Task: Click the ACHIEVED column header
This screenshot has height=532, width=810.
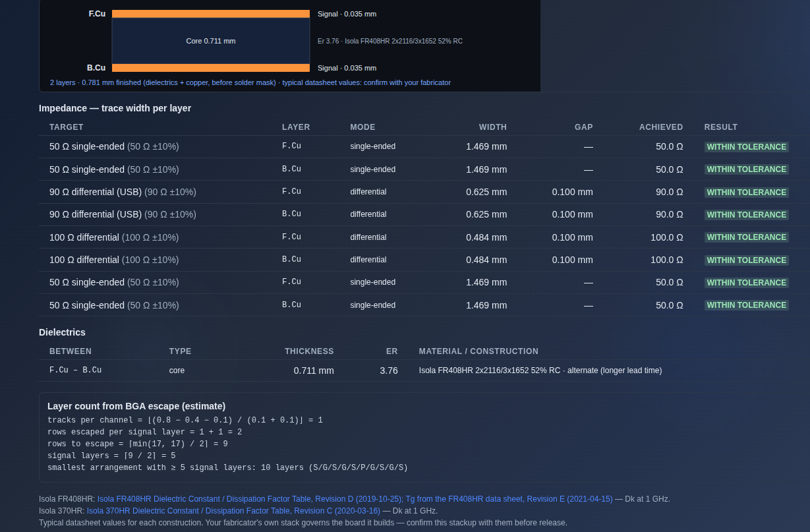Action: [x=661, y=127]
